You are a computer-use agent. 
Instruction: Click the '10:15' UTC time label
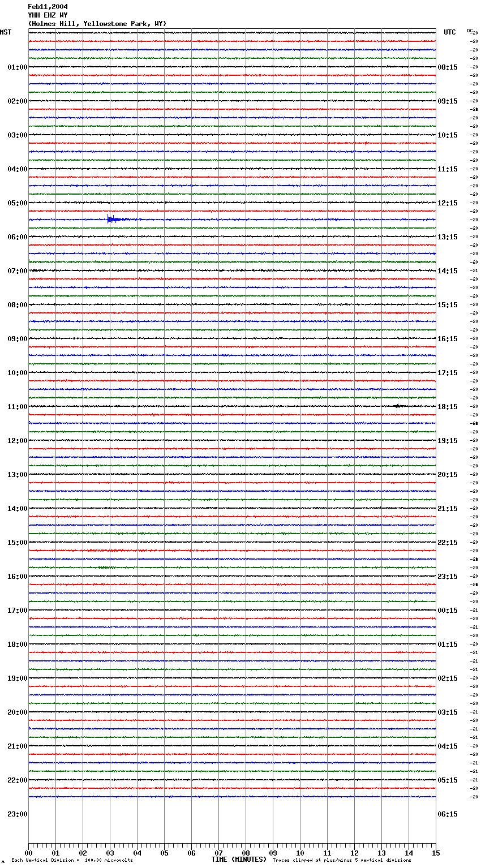[x=448, y=135]
